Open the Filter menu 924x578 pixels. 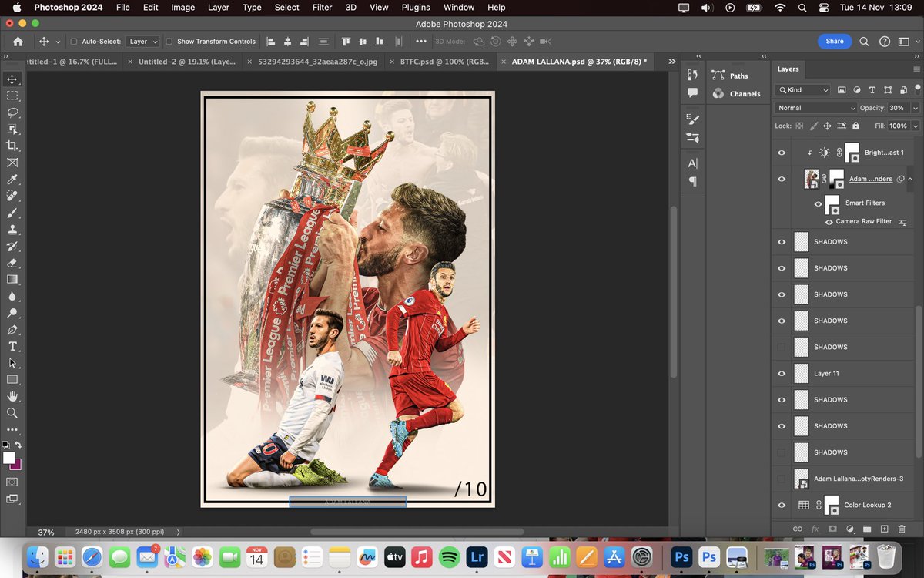(x=322, y=8)
